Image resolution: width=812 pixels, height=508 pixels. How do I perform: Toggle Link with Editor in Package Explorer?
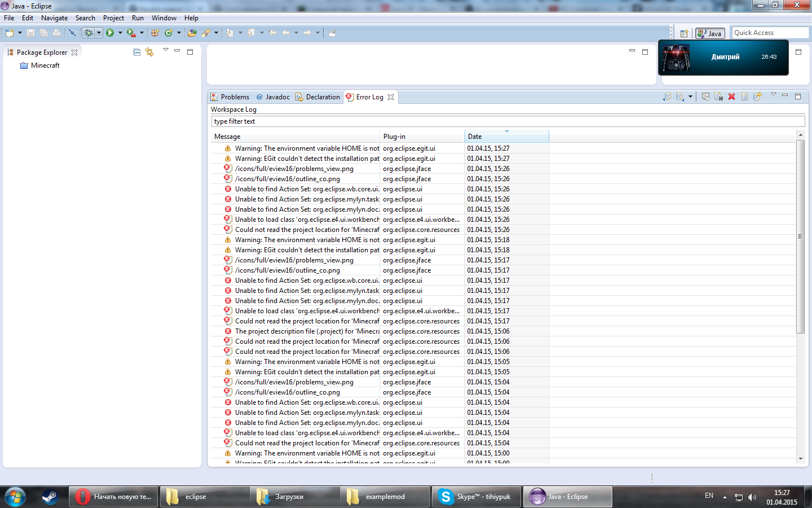coord(149,52)
